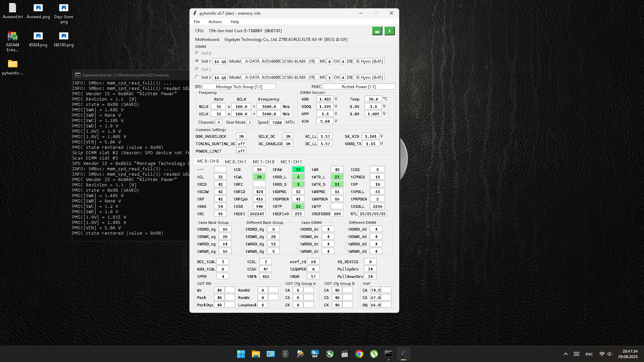This screenshot has height=362, width=644.
Task: Click the HWiNFO taskbar icon
Action: coord(315,354)
